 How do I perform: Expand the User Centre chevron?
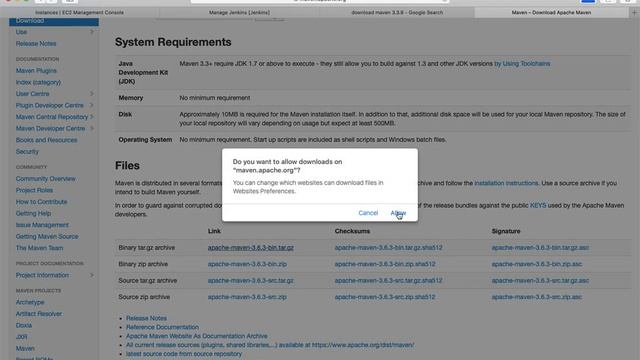(92, 93)
